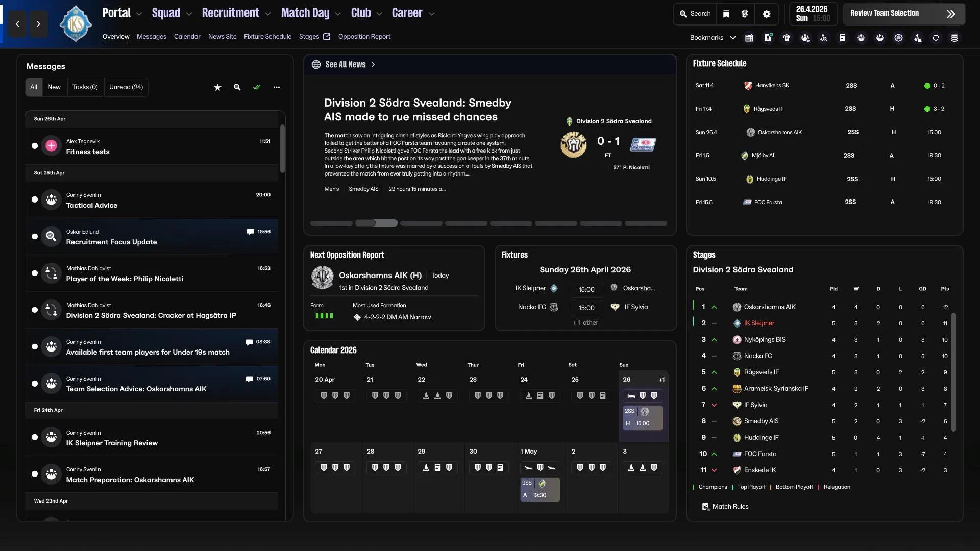980x551 pixels.
Task: Search messages with the magnifier icon
Action: (237, 87)
